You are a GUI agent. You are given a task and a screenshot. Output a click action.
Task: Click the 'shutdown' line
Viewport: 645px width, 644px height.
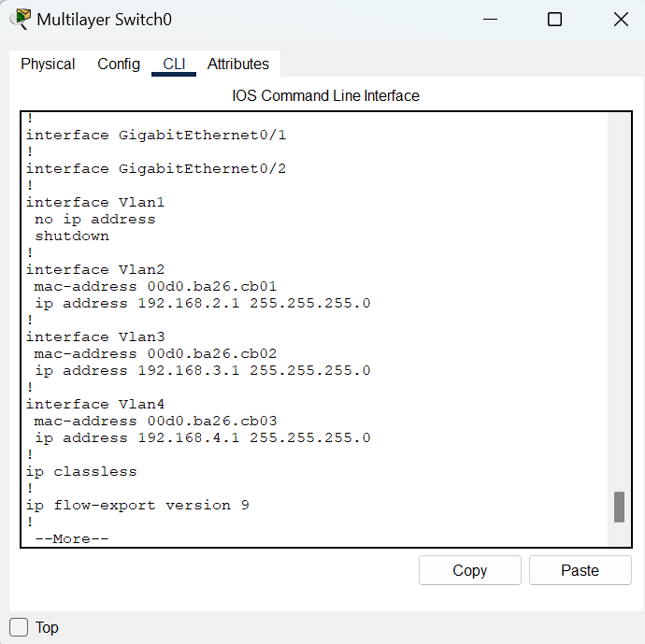[x=72, y=236]
